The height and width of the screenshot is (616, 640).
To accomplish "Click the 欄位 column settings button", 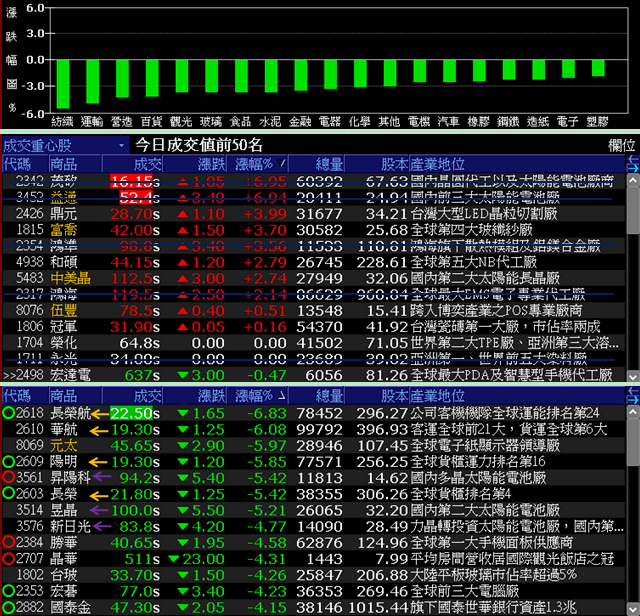I will pos(621,145).
